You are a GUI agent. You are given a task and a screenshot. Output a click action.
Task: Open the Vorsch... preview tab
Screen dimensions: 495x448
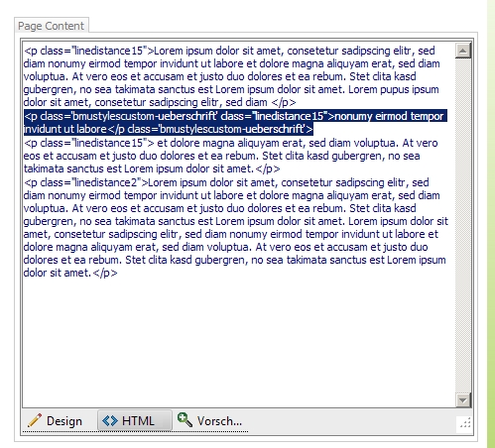[210, 420]
